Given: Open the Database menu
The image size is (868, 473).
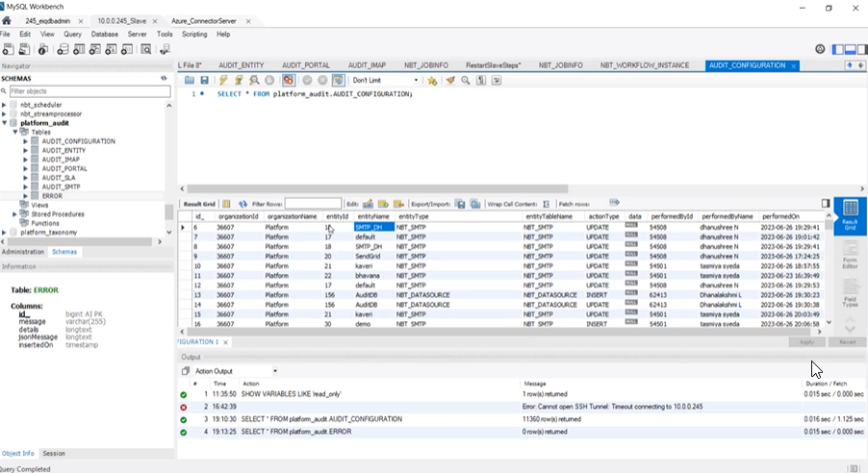Looking at the screenshot, I should 105,34.
